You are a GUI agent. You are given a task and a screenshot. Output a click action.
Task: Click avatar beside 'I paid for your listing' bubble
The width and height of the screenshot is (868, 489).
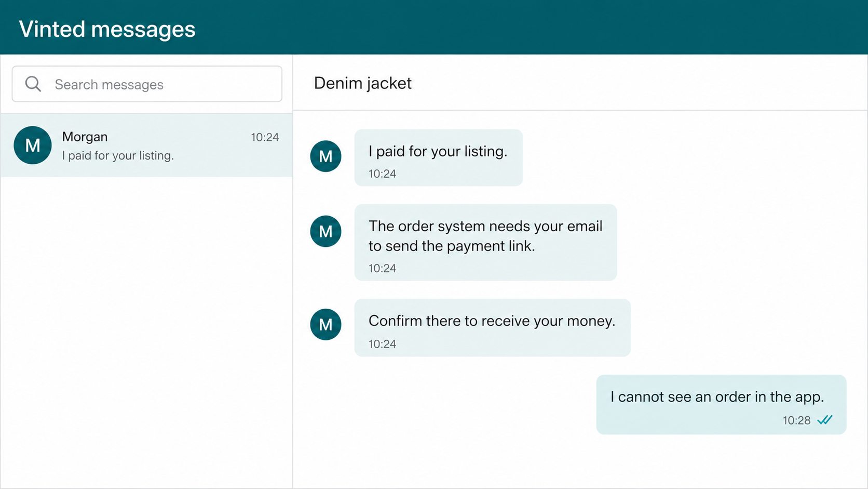tap(325, 156)
